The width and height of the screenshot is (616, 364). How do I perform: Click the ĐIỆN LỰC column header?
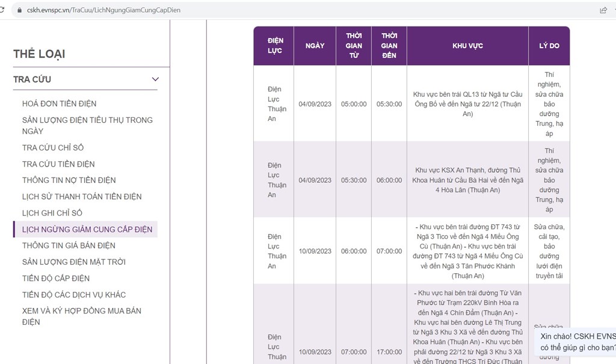[274, 46]
